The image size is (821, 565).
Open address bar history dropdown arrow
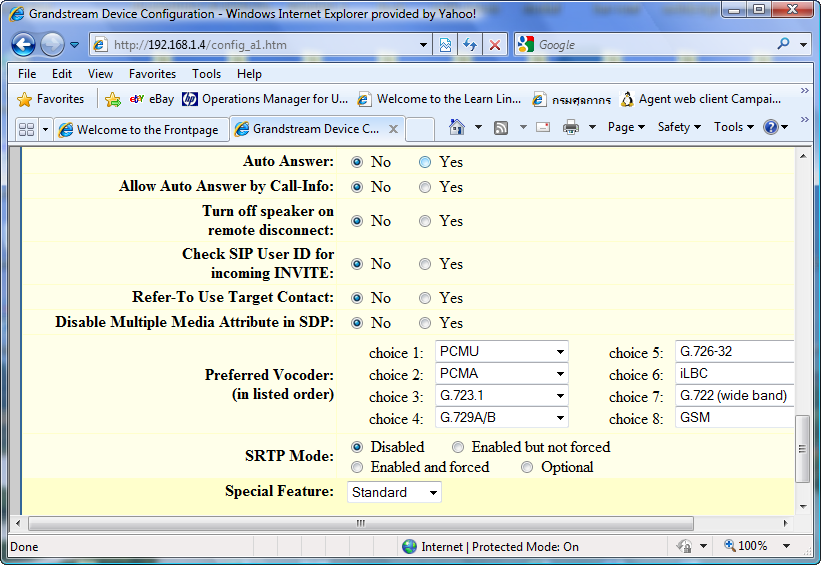[423, 45]
